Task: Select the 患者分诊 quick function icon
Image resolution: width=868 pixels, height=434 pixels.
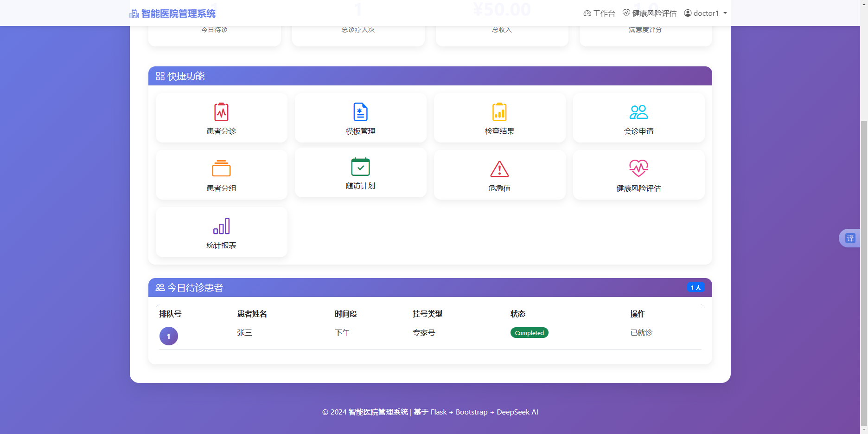Action: click(221, 112)
